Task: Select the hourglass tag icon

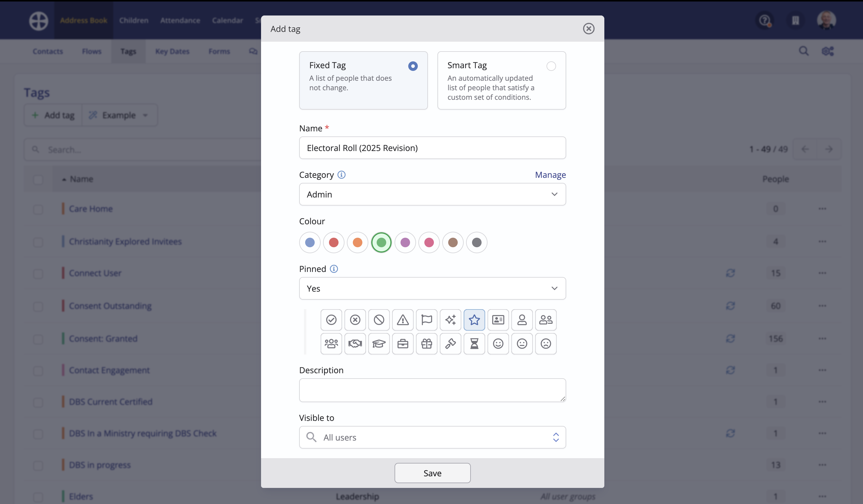Action: 474,343
